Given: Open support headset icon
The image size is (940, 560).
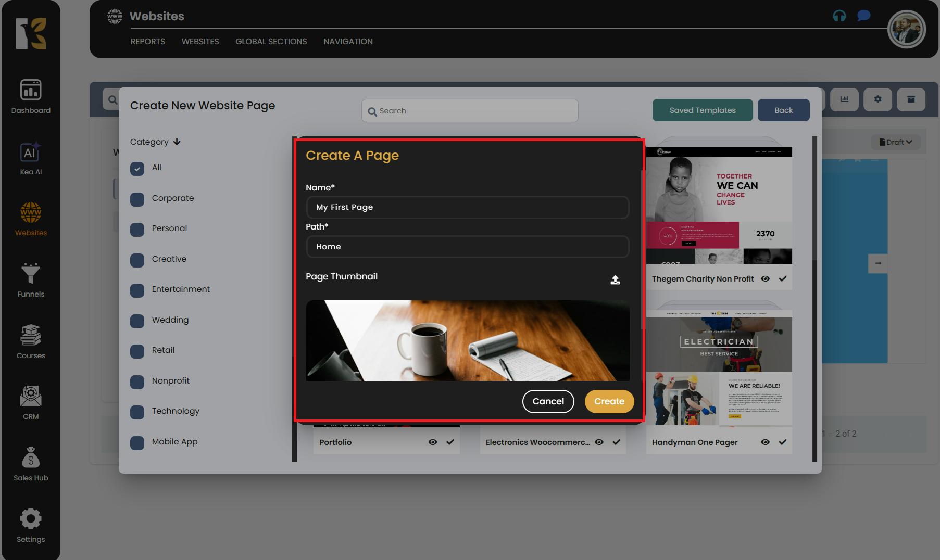Looking at the screenshot, I should point(839,16).
